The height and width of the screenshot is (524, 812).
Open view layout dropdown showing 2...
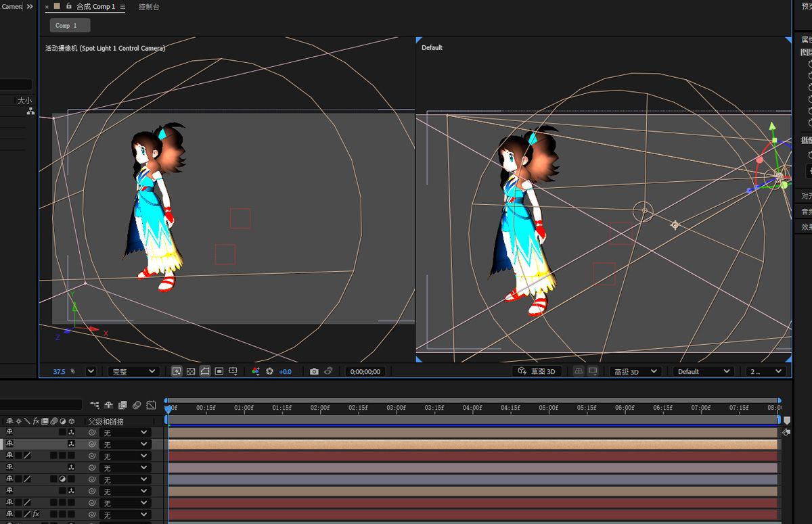[766, 371]
